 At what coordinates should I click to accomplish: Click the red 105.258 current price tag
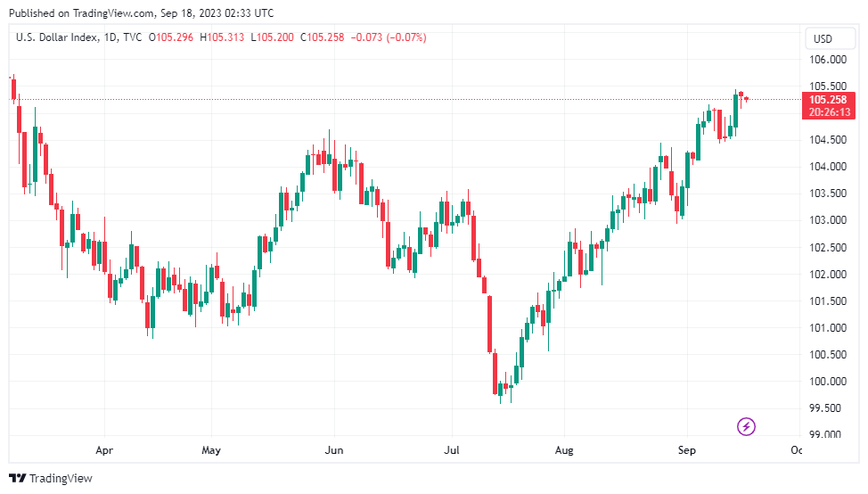pyautogui.click(x=828, y=99)
